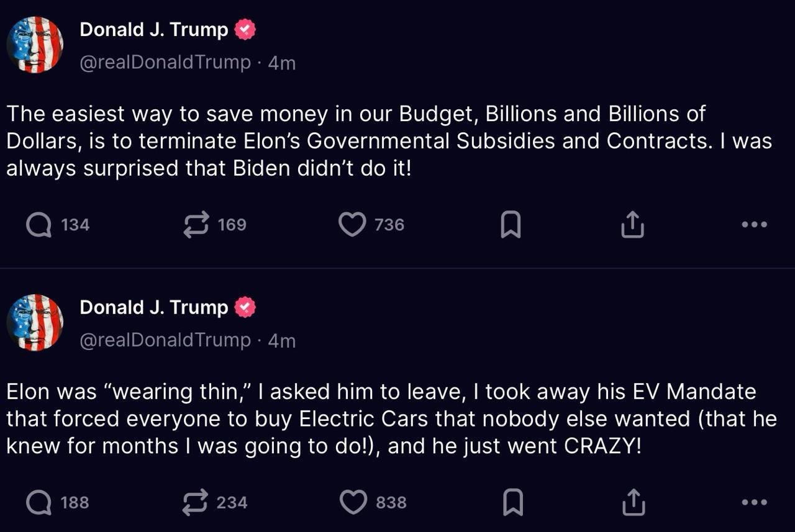The width and height of the screenshot is (795, 532).
Task: Bookmark the Budget subsidies post
Action: (x=511, y=225)
